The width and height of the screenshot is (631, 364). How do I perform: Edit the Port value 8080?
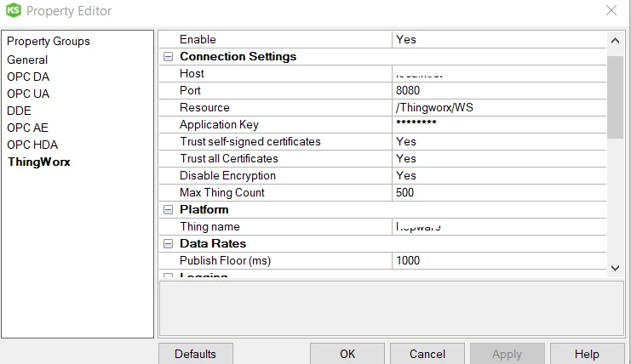tap(499, 90)
